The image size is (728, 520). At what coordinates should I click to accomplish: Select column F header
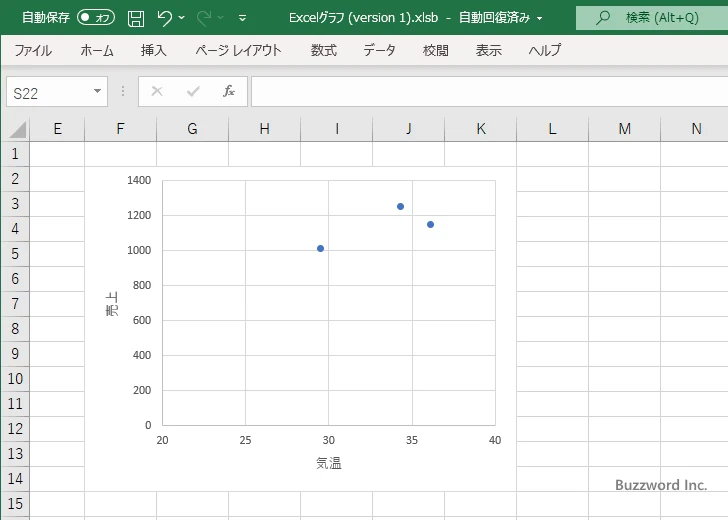[x=120, y=129]
